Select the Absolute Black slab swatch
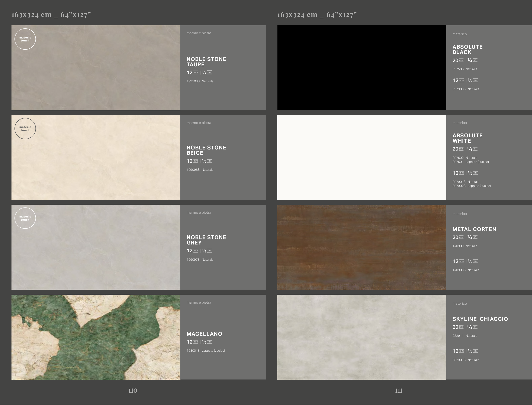Viewport: 532px width, 405px height. 361,68
